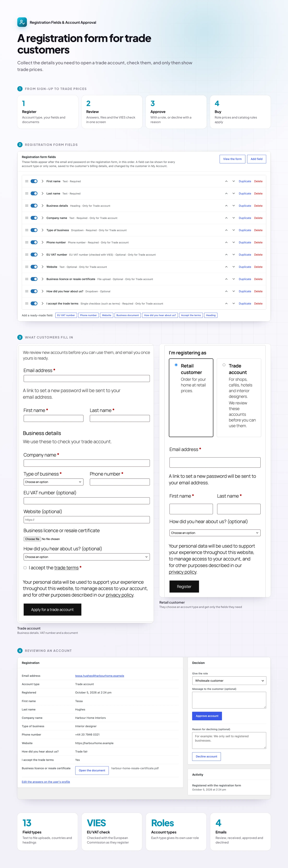Move the First name field down
This screenshot has height=868, width=288.
[x=234, y=181]
